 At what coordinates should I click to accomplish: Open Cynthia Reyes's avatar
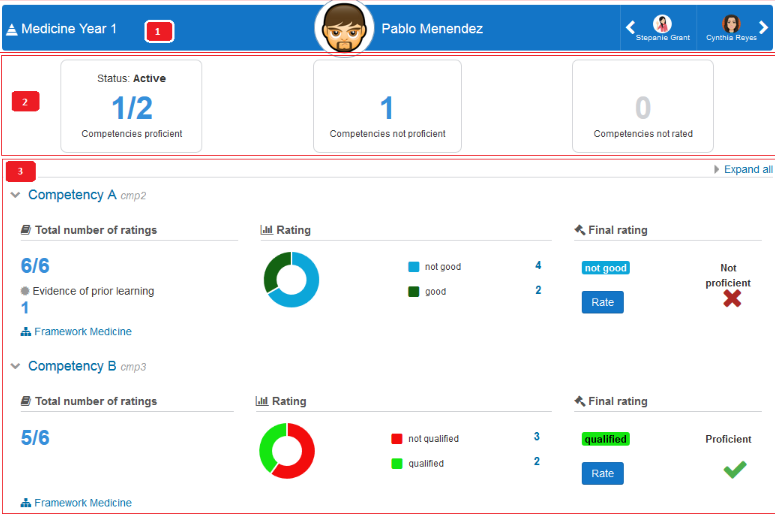(x=731, y=24)
